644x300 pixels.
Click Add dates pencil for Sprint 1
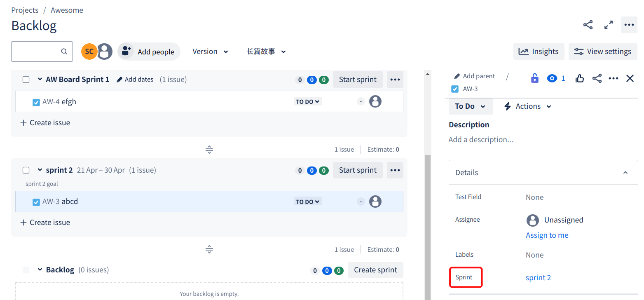pyautogui.click(x=135, y=79)
